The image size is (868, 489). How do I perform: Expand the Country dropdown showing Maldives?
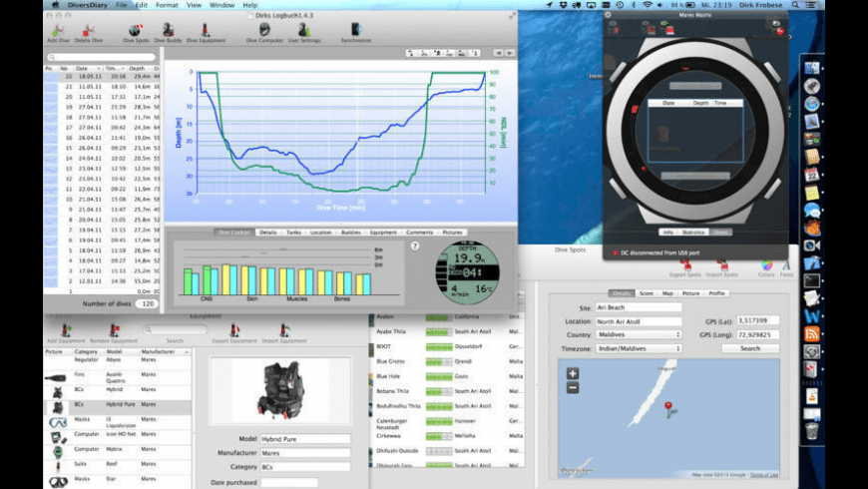coord(639,334)
